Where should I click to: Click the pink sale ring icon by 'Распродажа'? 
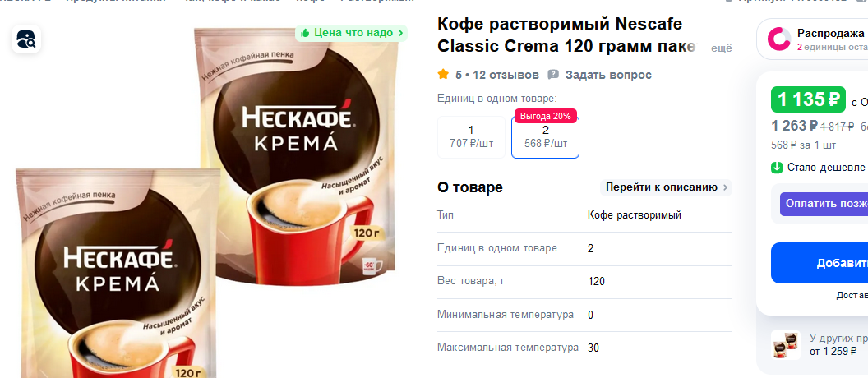(779, 39)
